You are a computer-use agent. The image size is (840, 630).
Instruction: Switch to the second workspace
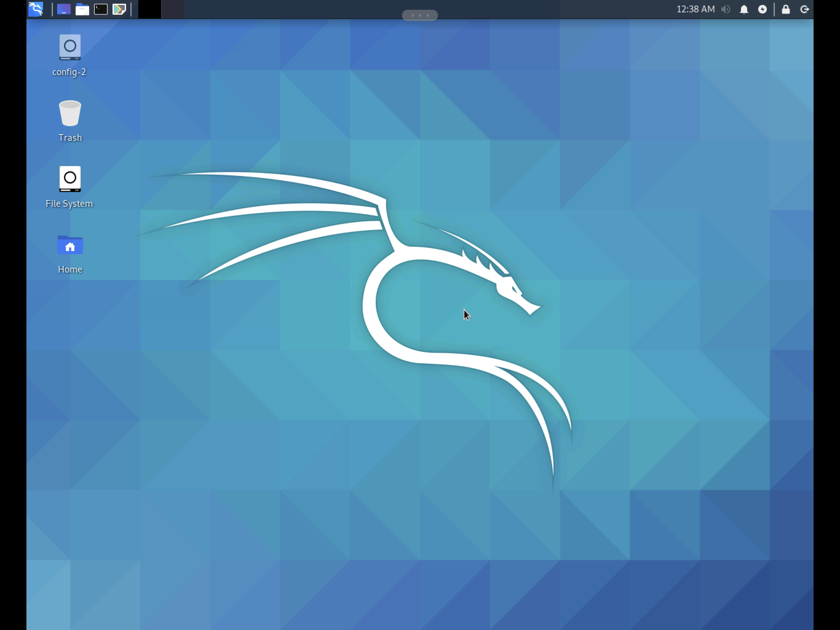[x=173, y=9]
